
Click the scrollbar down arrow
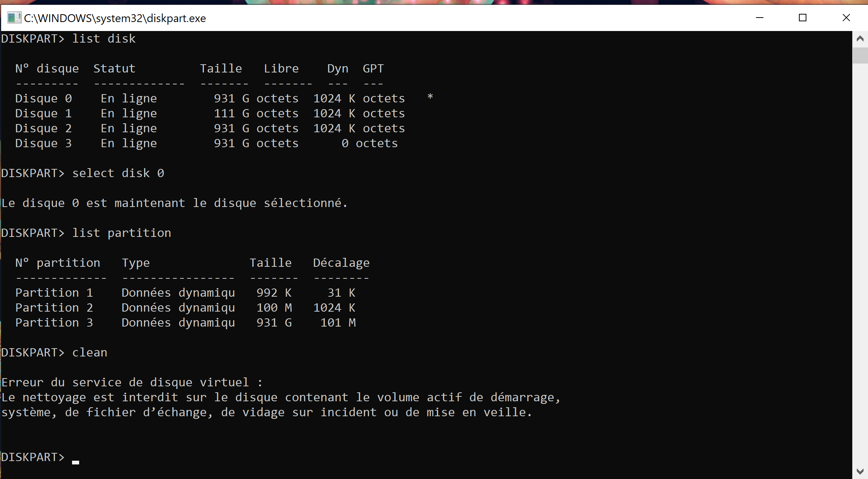pos(860,471)
